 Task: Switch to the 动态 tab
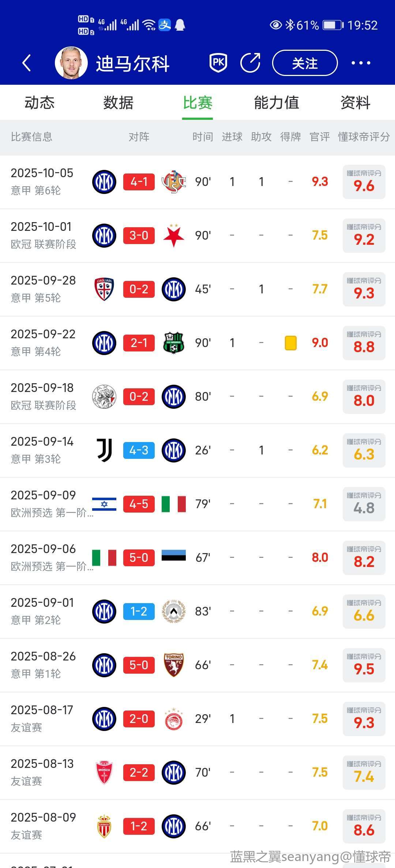coord(39,103)
